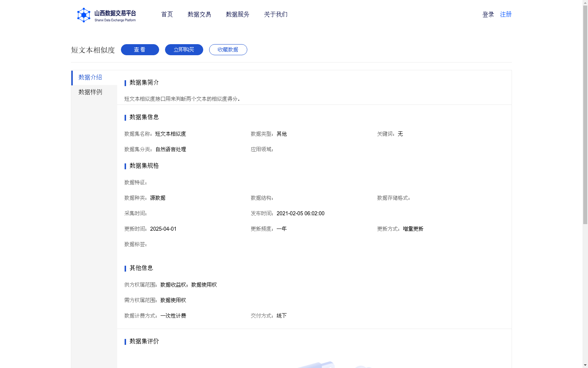588x368 pixels.
Task: Select the 数据介绍 side tab
Action: pyautogui.click(x=94, y=78)
